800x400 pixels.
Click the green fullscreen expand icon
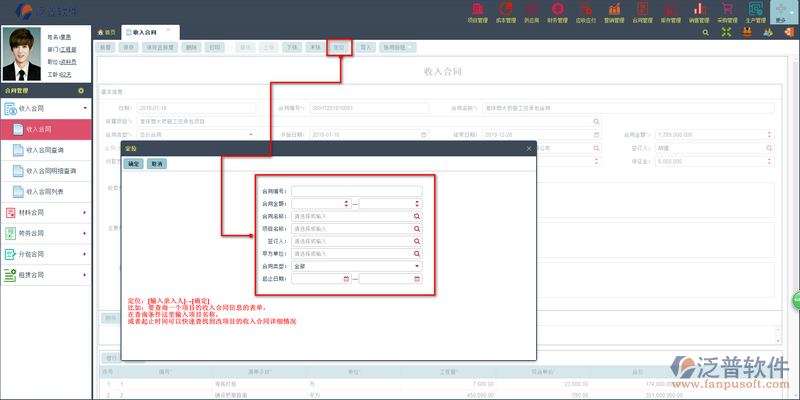click(x=726, y=32)
